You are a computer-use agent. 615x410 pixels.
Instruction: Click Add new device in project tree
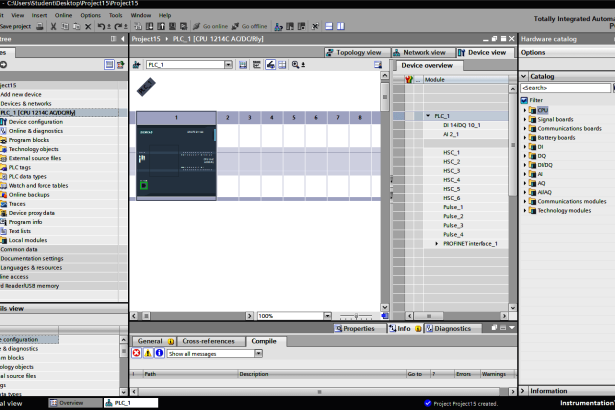[x=21, y=94]
